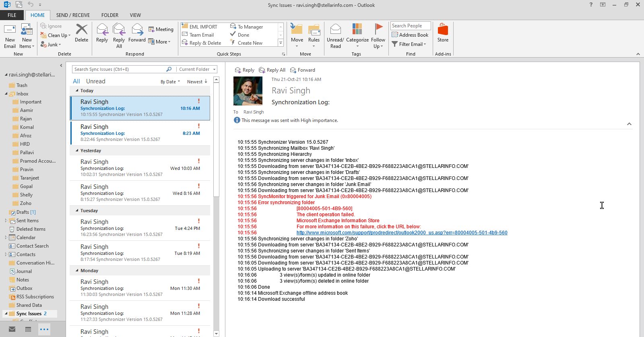Image resolution: width=644 pixels, height=337 pixels.
Task: Create a New Email
Action: (x=10, y=36)
